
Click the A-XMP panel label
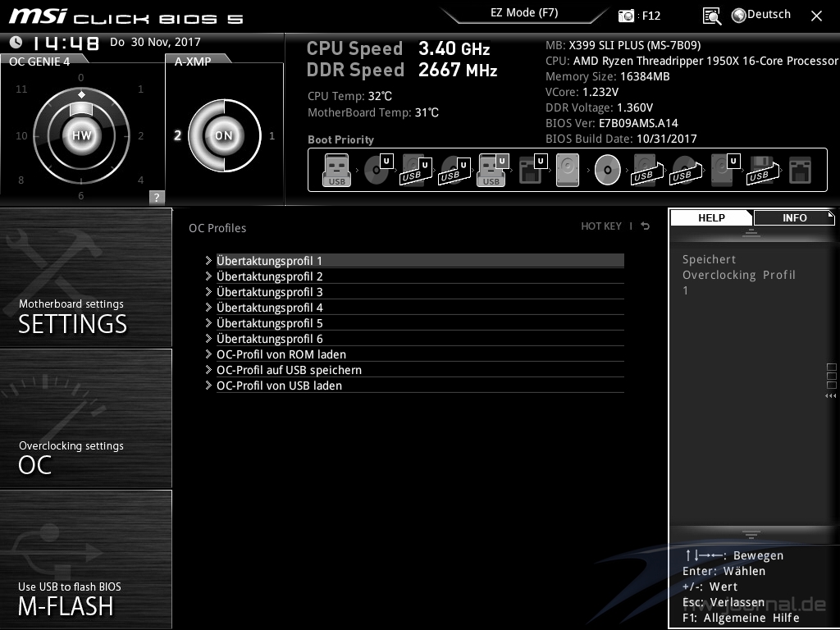tap(193, 62)
